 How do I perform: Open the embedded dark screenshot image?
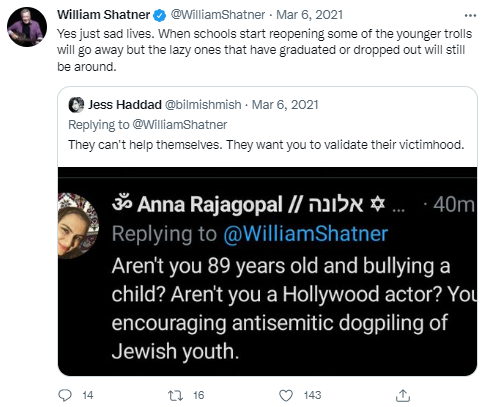click(x=267, y=271)
